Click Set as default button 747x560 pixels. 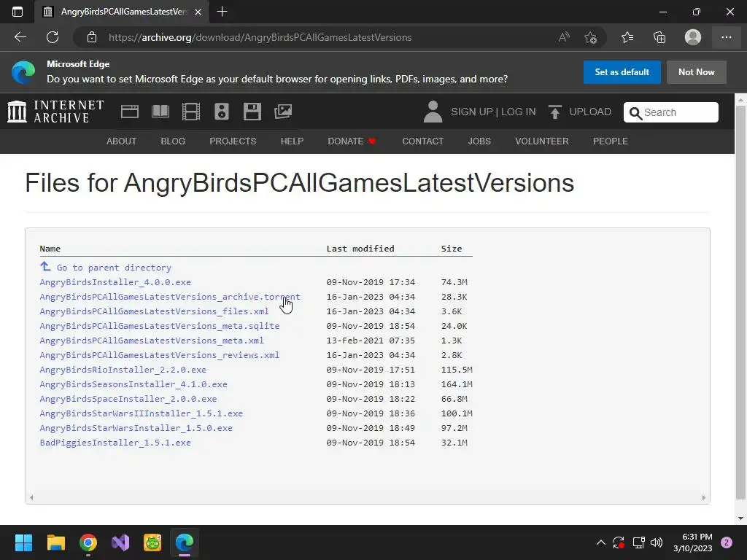point(622,72)
